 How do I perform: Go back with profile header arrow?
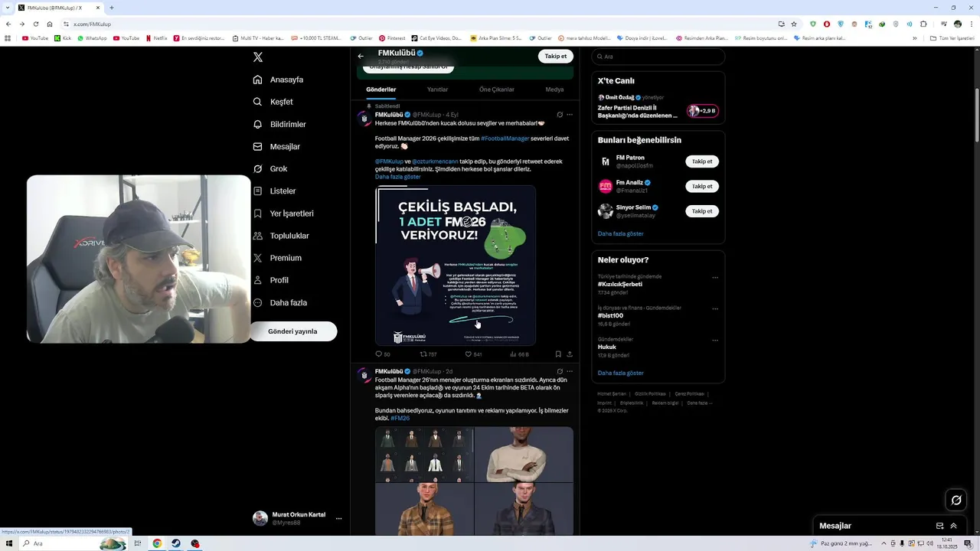[361, 56]
